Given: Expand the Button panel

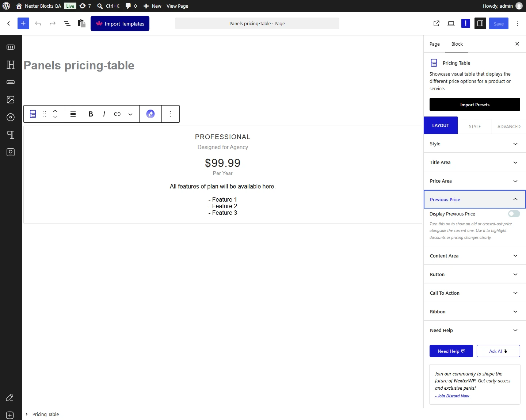Looking at the screenshot, I should (475, 274).
